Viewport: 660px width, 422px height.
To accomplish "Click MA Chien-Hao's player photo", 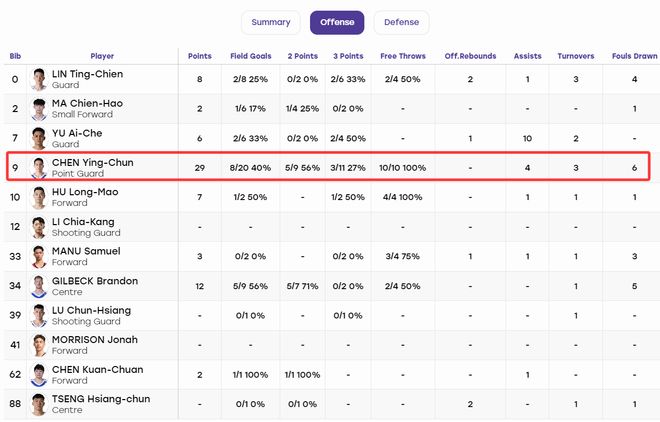I will coord(39,109).
